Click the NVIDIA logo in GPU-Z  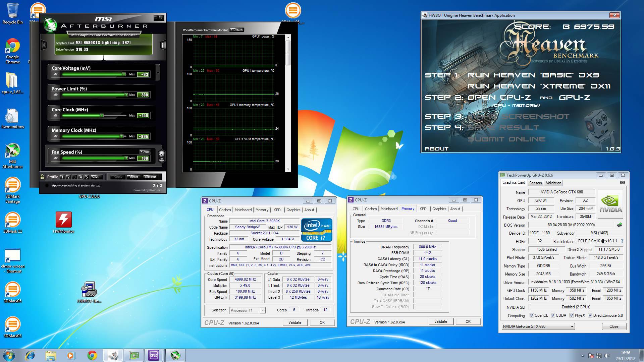click(610, 204)
